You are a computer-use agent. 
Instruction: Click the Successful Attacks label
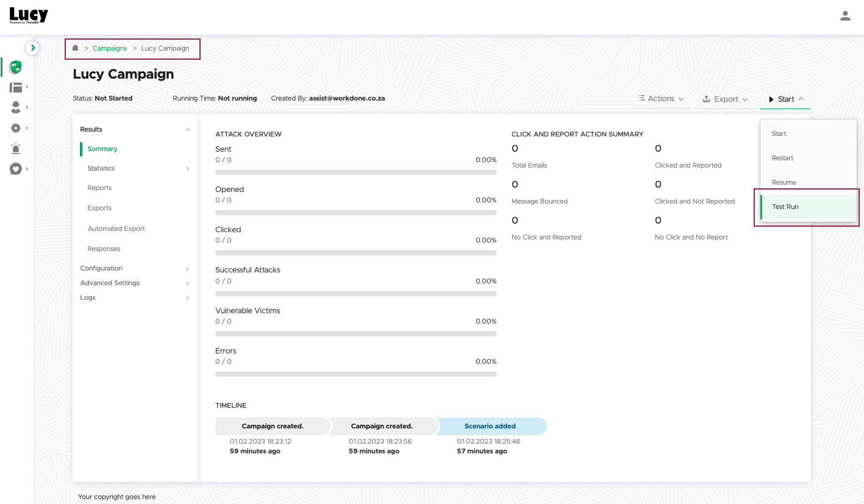(x=248, y=270)
